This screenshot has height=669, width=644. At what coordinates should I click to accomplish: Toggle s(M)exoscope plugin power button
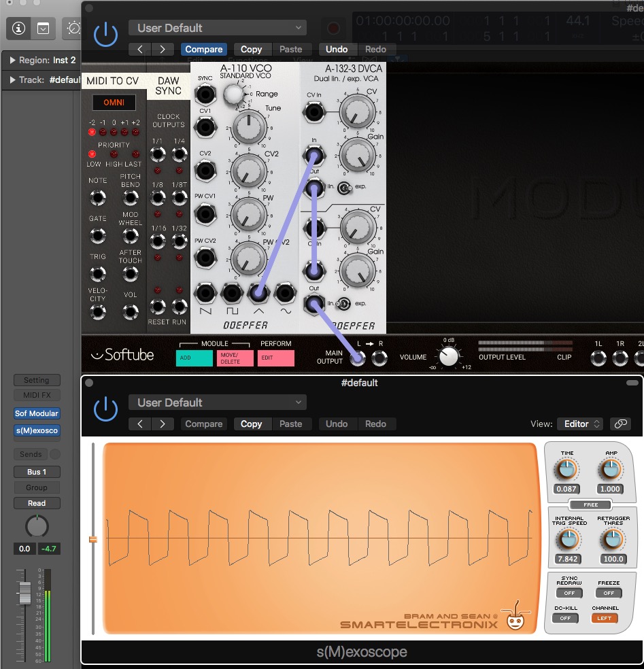105,409
